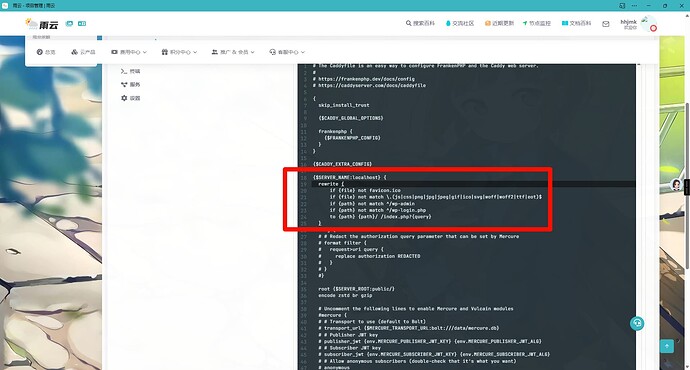The image size is (690, 370).
Task: Open the 节点监控 node monitoring link
Action: pos(536,23)
